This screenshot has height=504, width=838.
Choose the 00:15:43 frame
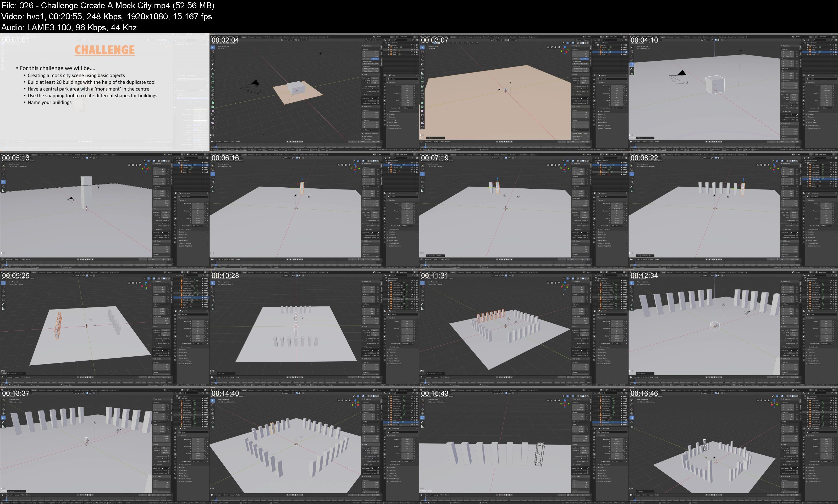click(524, 446)
